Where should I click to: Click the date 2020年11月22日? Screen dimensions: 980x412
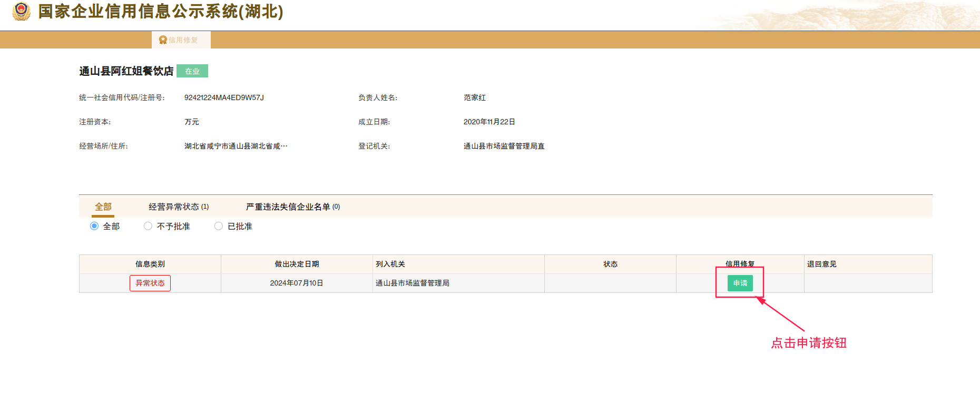coord(489,122)
